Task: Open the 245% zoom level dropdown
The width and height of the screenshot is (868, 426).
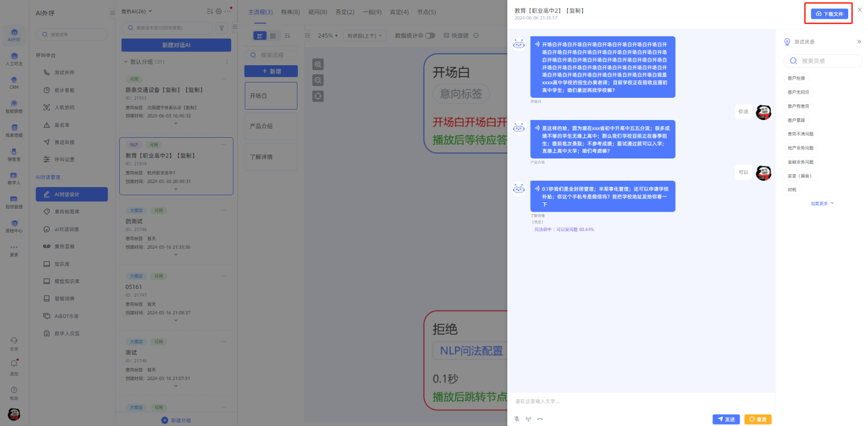Action: [x=328, y=36]
